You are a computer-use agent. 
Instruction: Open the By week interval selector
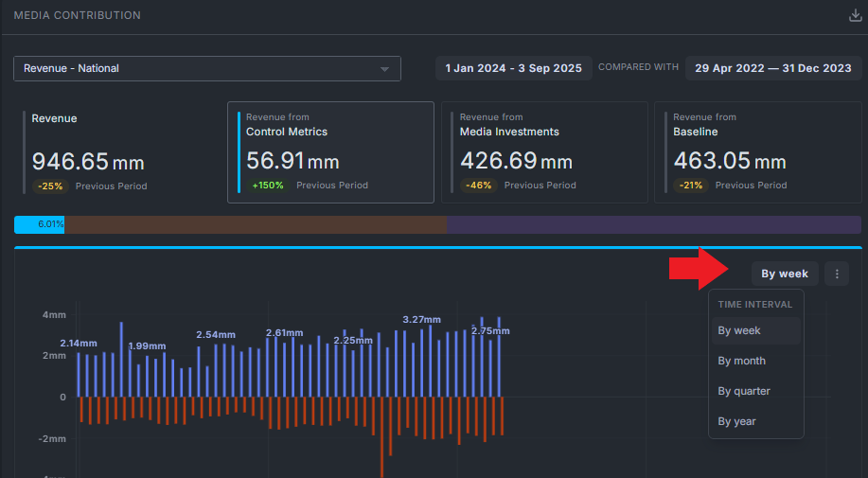[785, 274]
